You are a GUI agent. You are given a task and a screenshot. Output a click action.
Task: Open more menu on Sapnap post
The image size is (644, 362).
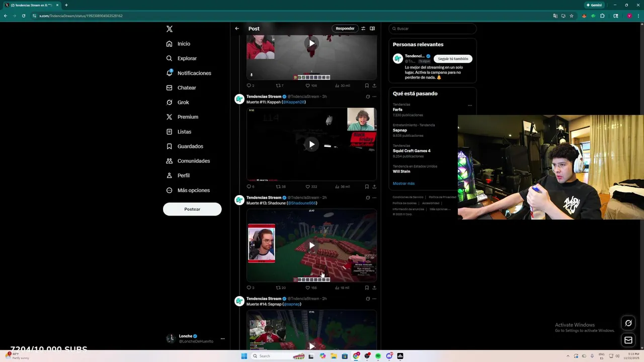point(374,299)
